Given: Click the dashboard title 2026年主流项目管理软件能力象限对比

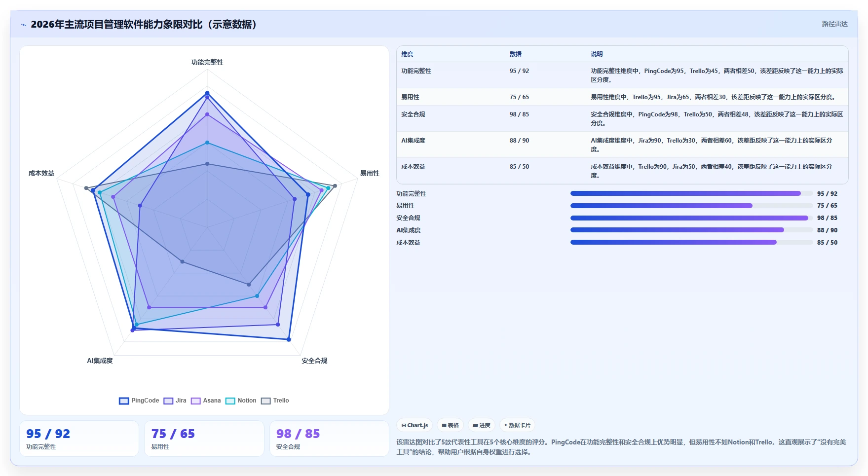Looking at the screenshot, I should pos(144,24).
